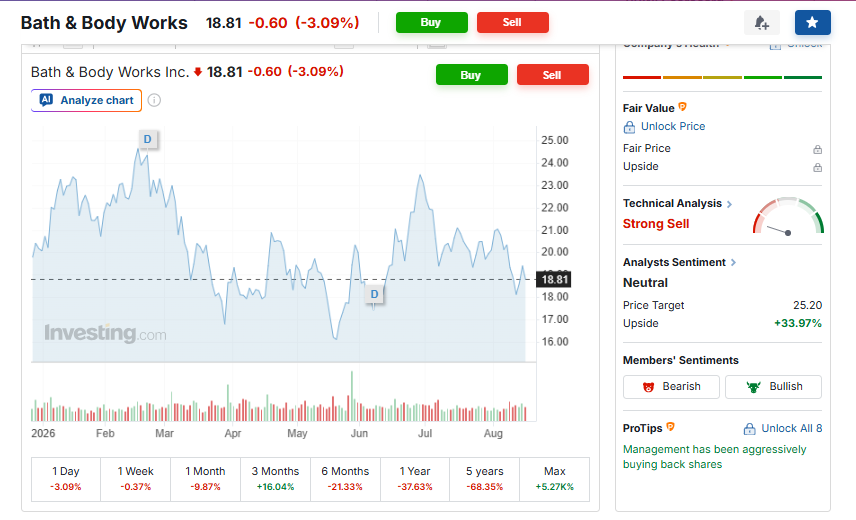Select the 5 years time range
Viewport: 856px width, 520px height.
(485, 479)
